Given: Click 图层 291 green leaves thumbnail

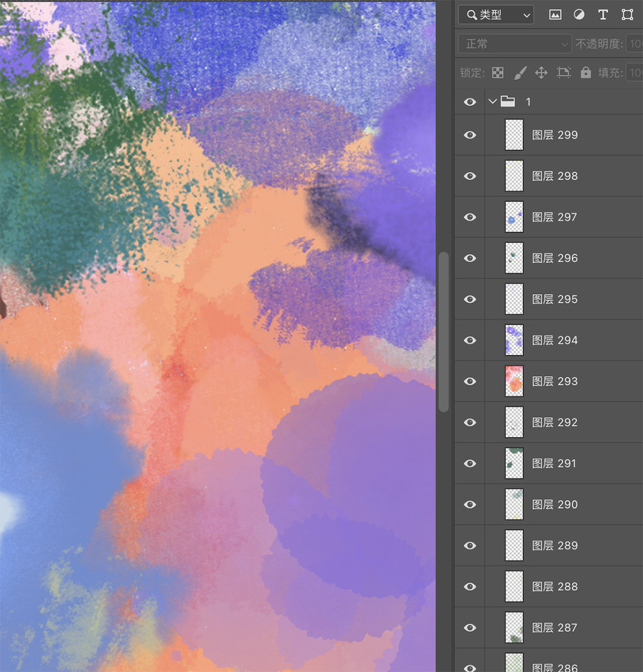Looking at the screenshot, I should click(x=514, y=463).
